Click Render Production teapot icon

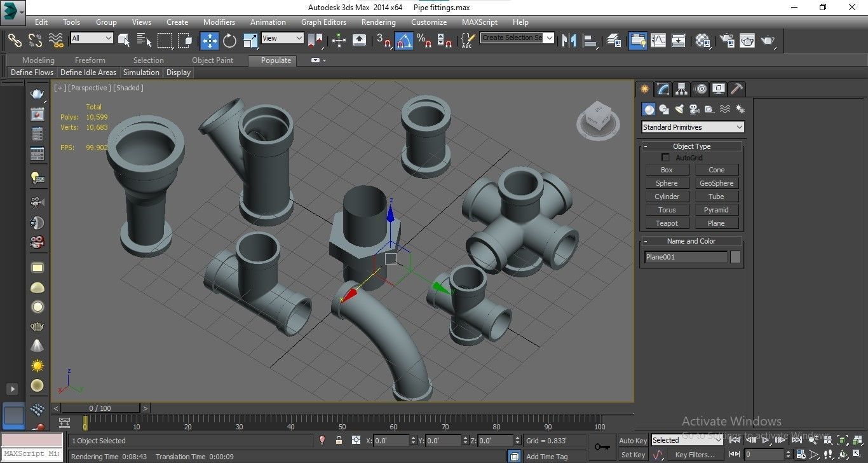(768, 40)
